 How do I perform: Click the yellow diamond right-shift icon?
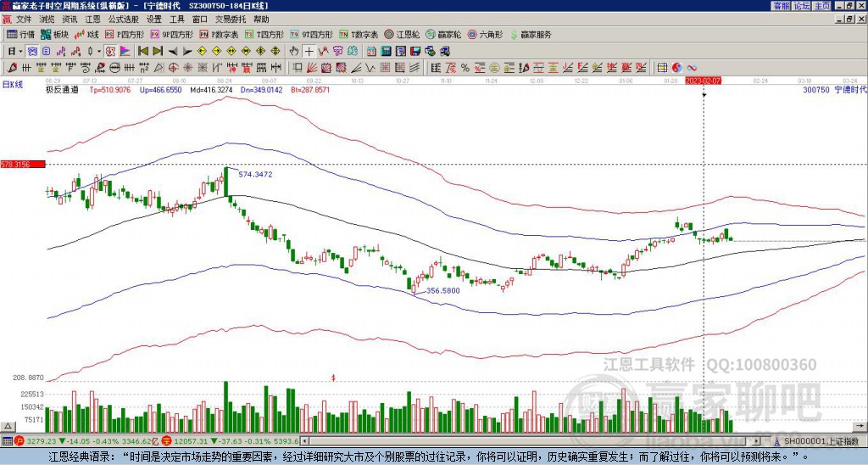pos(216,51)
